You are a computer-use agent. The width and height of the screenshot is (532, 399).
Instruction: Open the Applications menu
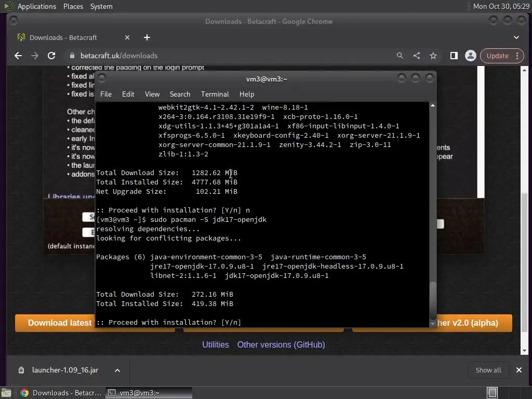click(x=37, y=6)
